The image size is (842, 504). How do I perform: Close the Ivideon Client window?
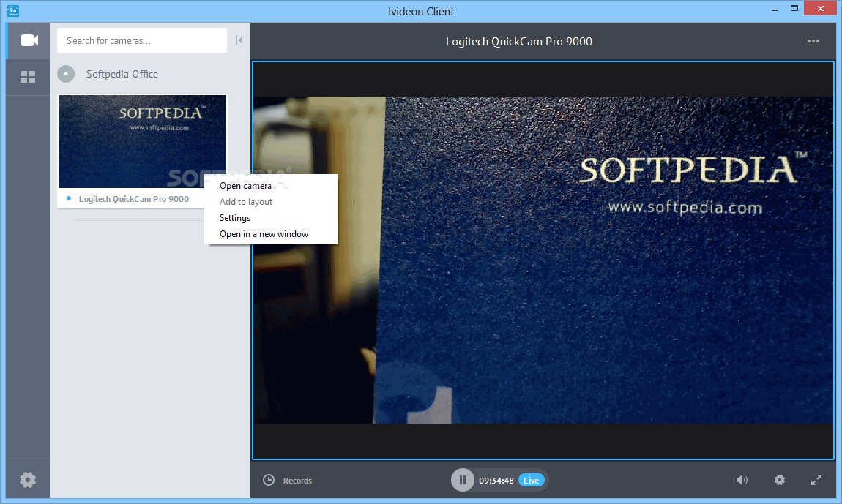(x=820, y=9)
